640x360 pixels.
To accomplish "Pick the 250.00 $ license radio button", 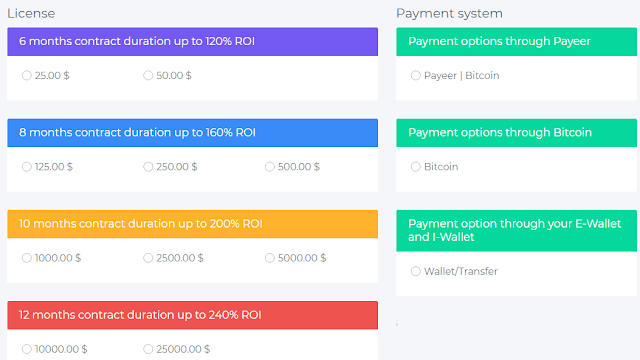I will (x=148, y=167).
